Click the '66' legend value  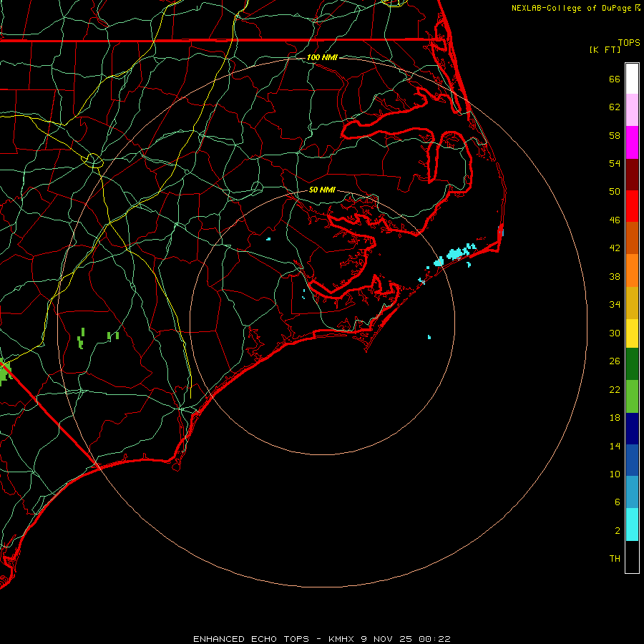[615, 79]
